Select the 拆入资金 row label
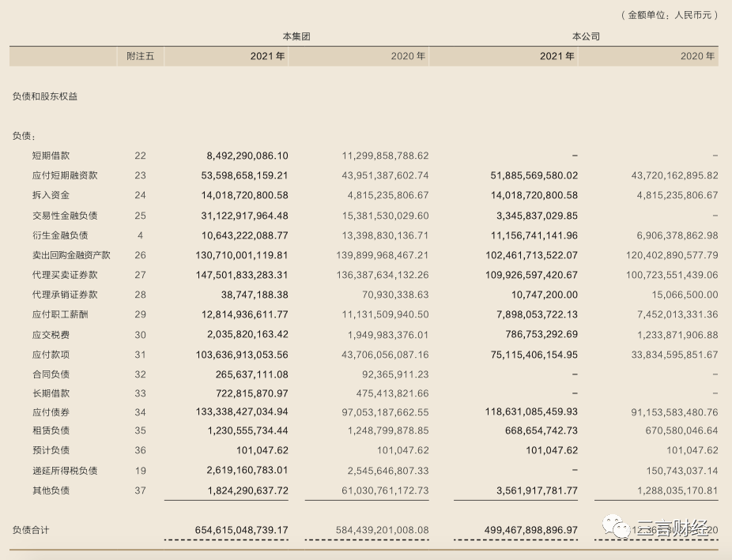The height and width of the screenshot is (560, 732). [51, 195]
